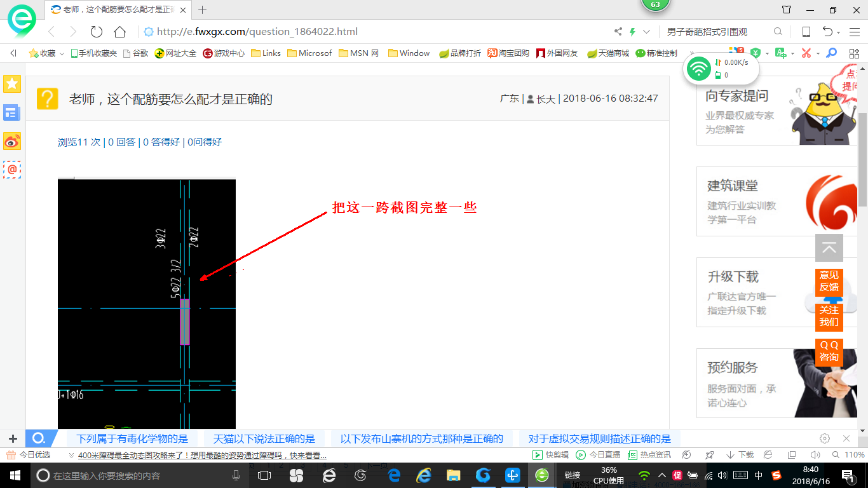Viewport: 868px width, 488px height.
Task: Open a new tab with plus button
Action: [x=203, y=10]
